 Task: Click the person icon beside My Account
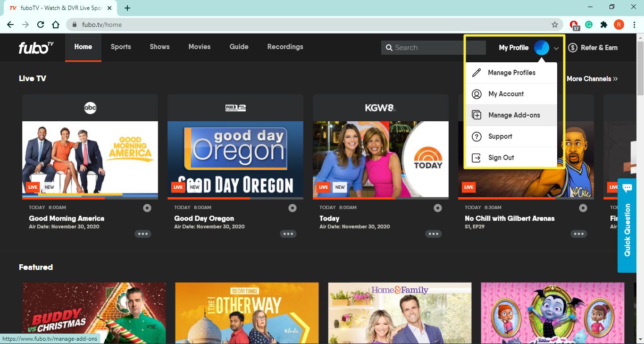[x=477, y=94]
